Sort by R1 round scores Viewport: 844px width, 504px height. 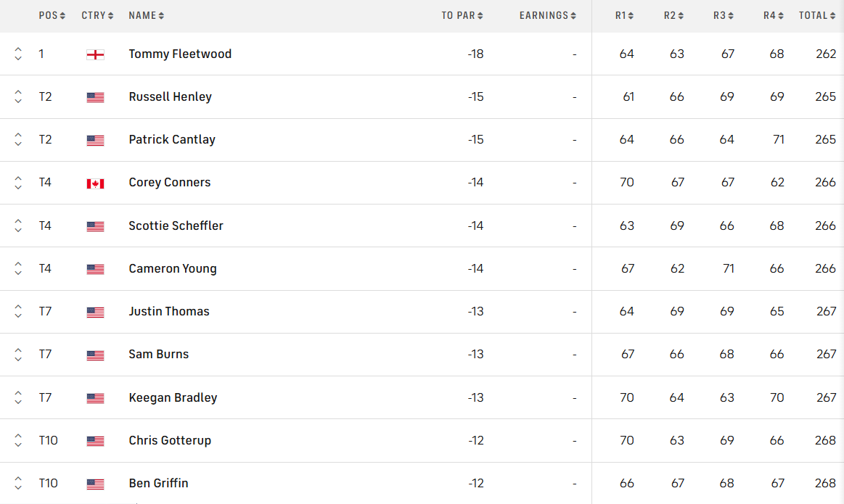[x=625, y=15]
